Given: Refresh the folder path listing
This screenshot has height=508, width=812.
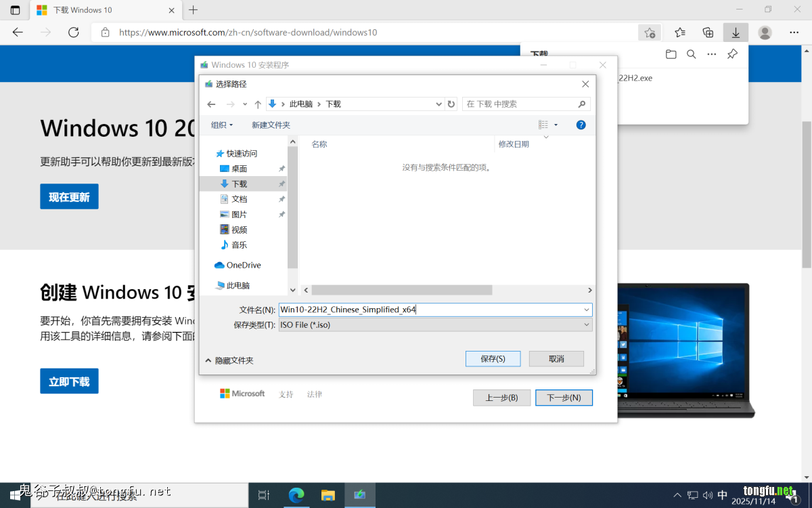Looking at the screenshot, I should tap(451, 104).
